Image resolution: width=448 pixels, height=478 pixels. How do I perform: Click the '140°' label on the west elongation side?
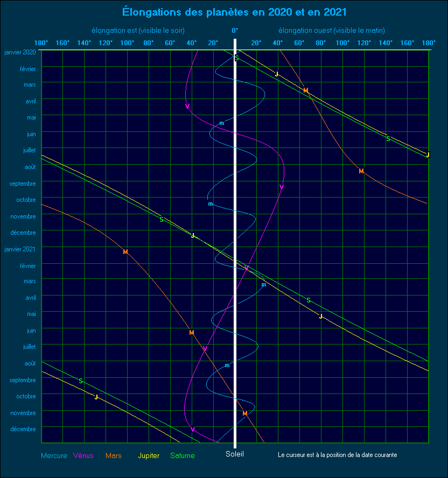click(x=386, y=43)
